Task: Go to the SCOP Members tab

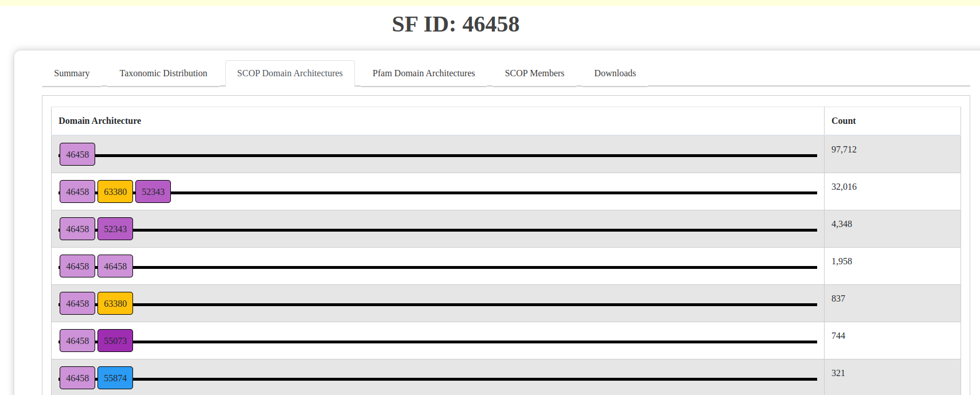Action: point(534,73)
